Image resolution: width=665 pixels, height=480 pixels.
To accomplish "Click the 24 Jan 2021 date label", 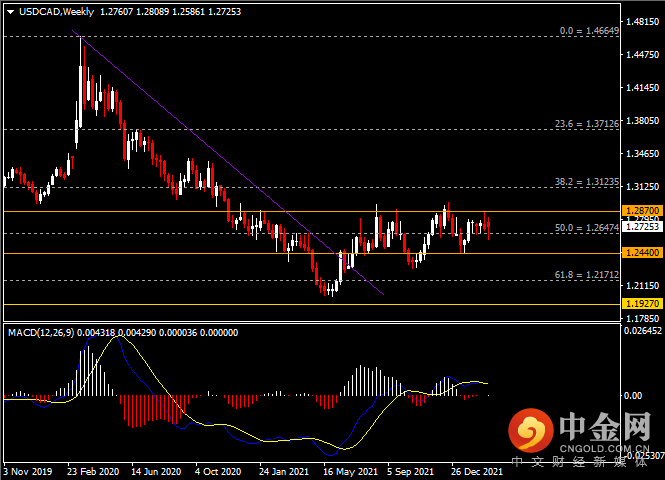I will pos(284,472).
